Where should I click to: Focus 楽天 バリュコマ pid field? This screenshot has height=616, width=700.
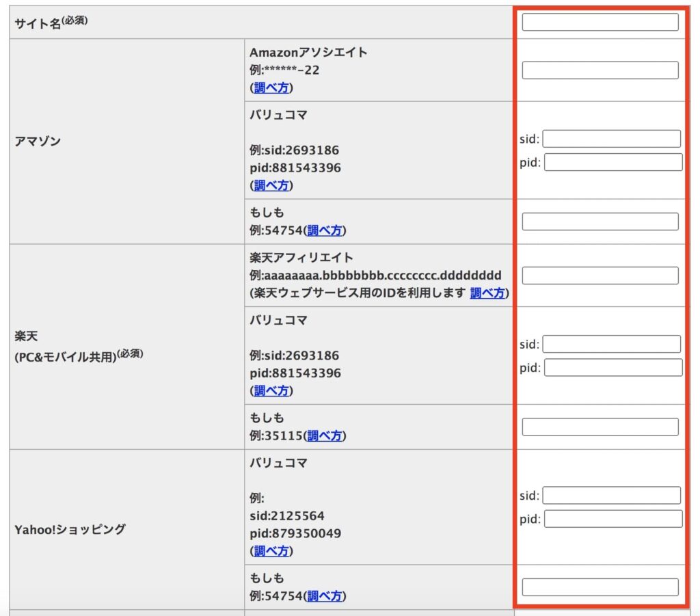pos(613,367)
